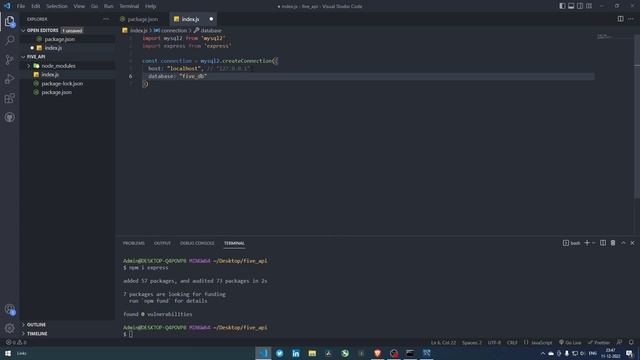640x360 pixels.
Task: Toggle bottom panel layout icon
Action: (571, 6)
